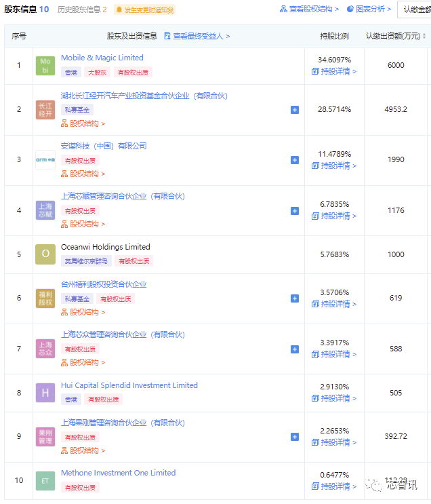Image resolution: width=431 pixels, height=504 pixels.
Task: Open 持股详情 for the 34.6097% shareholder
Action: pyautogui.click(x=334, y=71)
